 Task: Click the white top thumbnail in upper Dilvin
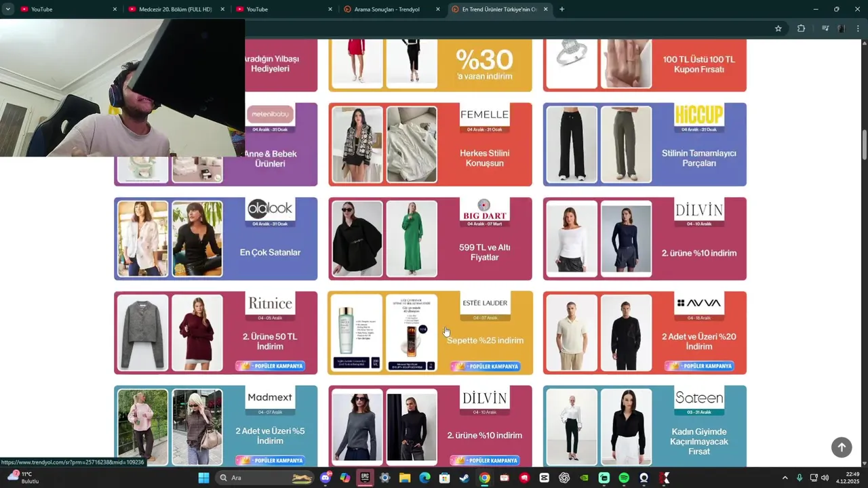pyautogui.click(x=572, y=239)
